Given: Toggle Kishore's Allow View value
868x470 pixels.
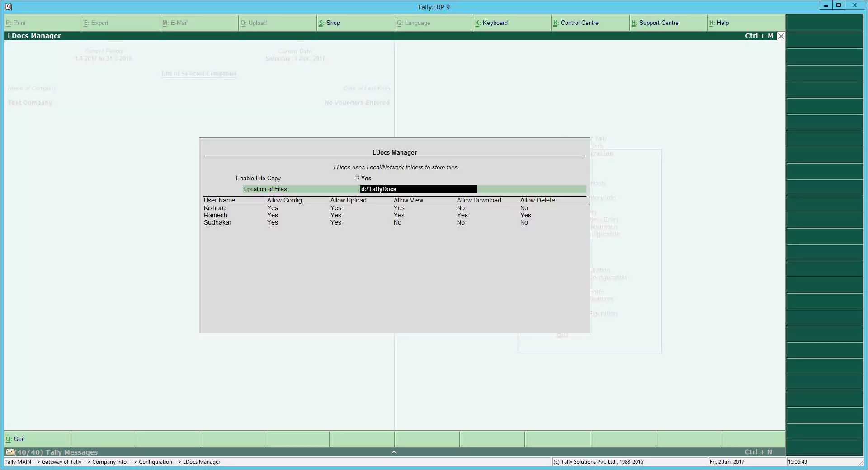Looking at the screenshot, I should (x=399, y=208).
